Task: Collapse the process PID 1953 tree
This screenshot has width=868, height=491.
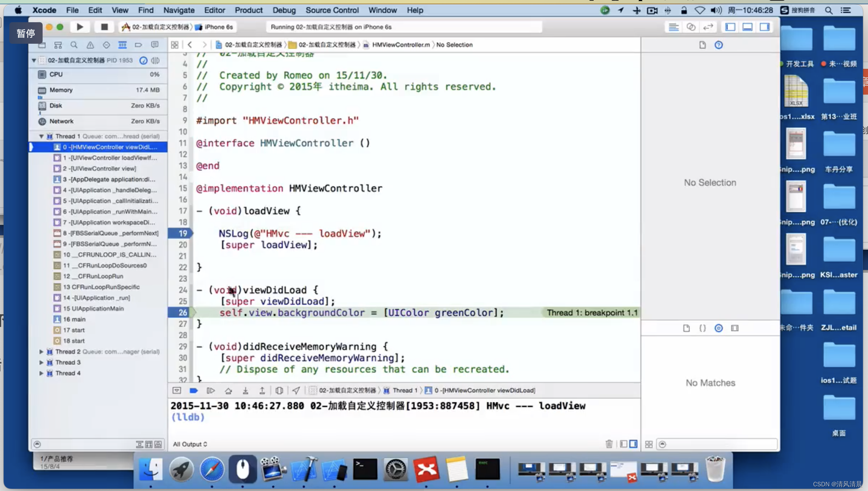Action: (x=34, y=60)
